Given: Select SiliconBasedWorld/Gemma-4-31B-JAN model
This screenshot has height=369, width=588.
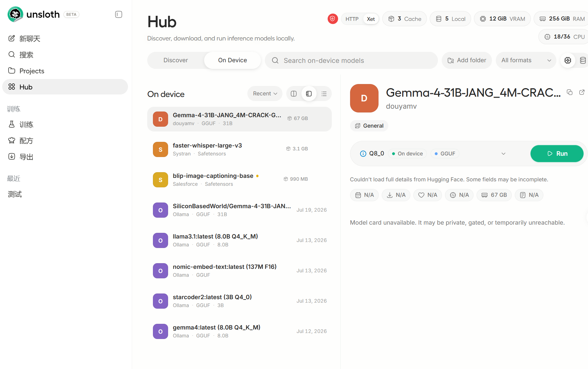Looking at the screenshot, I should click(239, 210).
